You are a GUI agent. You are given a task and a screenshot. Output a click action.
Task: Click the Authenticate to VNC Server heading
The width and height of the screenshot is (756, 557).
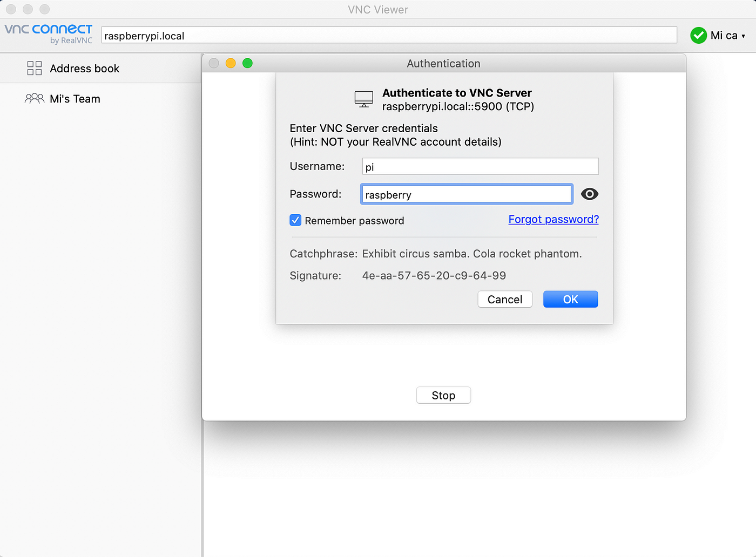[457, 93]
